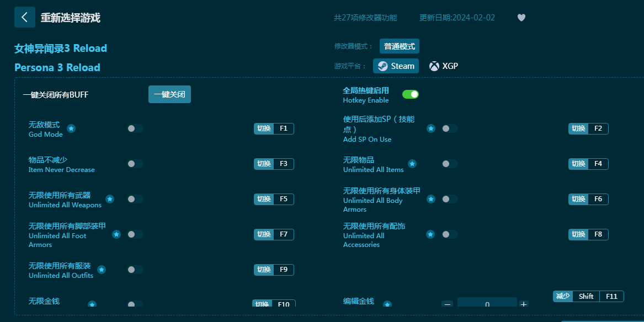Enable Add SP On Use toggle

click(449, 128)
